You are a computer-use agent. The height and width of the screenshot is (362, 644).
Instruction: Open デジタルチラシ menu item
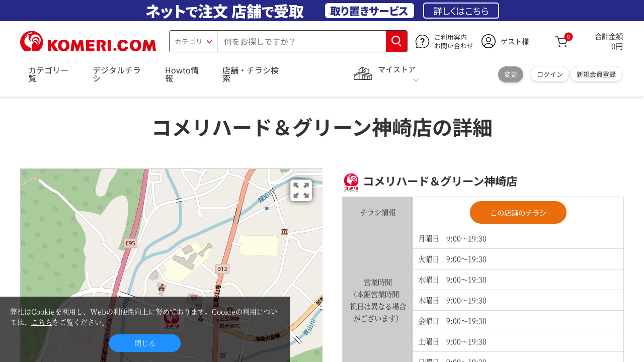[x=117, y=74]
